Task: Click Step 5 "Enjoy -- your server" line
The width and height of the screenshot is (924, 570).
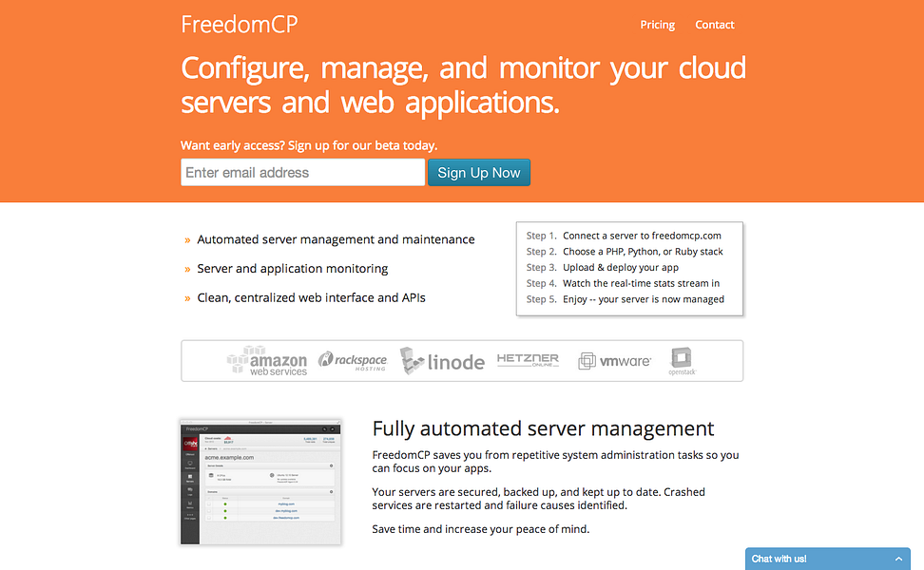Action: 626,299
